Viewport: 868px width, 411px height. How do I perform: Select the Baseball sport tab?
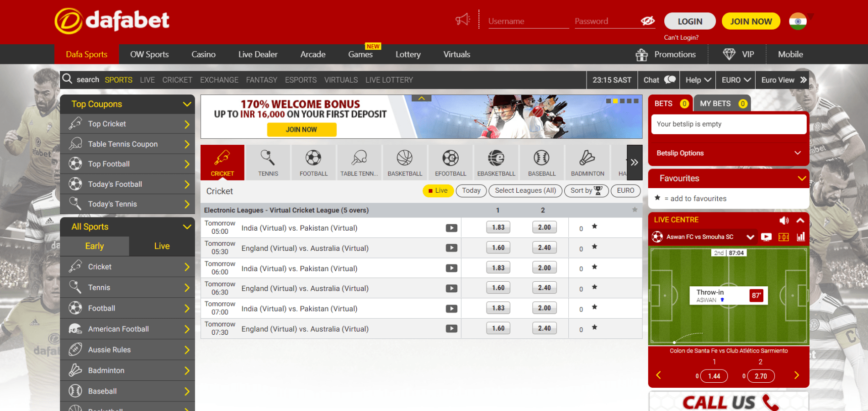[542, 162]
